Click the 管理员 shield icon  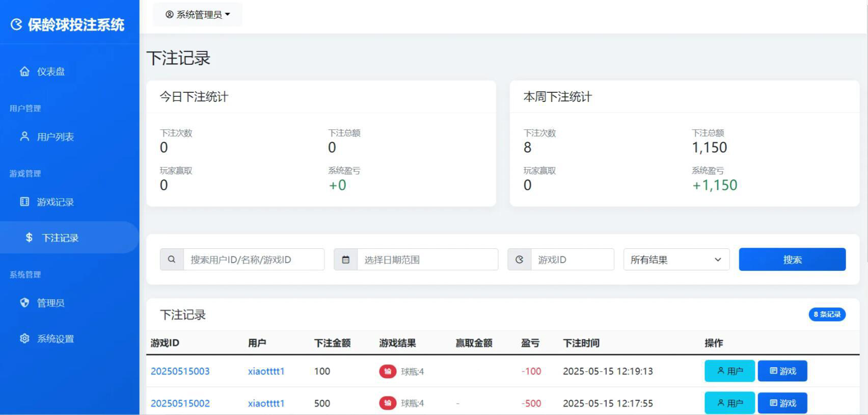(x=24, y=303)
